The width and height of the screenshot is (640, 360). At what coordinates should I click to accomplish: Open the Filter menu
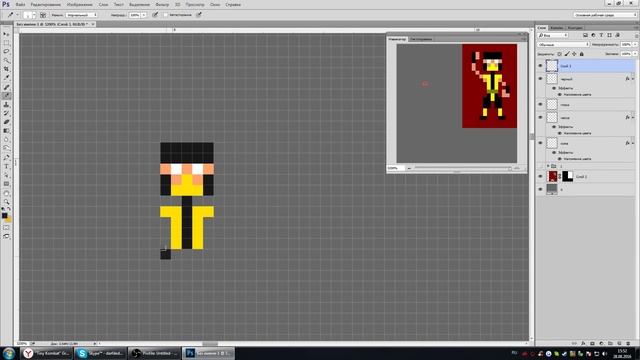click(x=162, y=4)
